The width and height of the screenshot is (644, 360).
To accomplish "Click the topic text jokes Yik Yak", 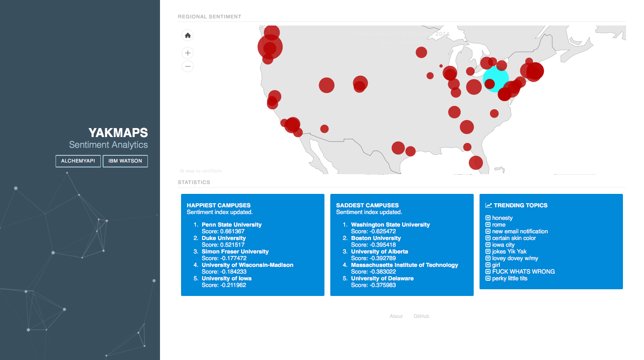I will (x=509, y=252).
